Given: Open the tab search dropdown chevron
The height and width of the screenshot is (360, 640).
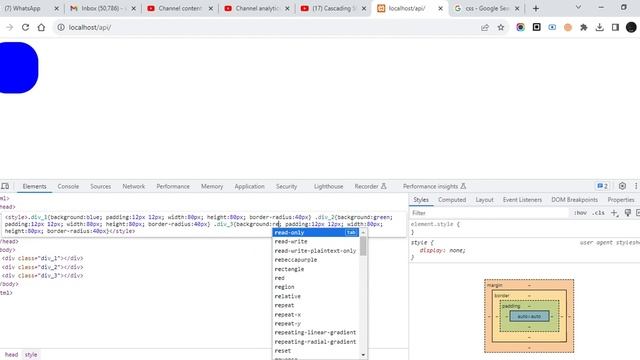Looking at the screenshot, I should (x=578, y=7).
